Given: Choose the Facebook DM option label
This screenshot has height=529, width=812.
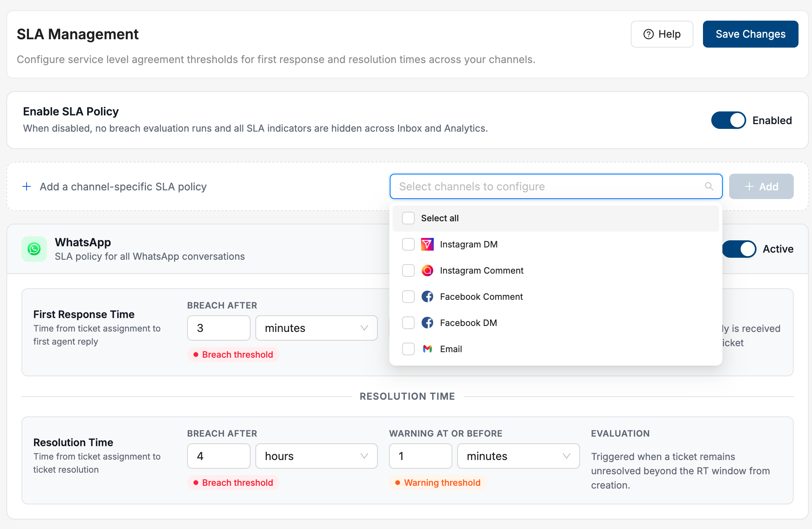Looking at the screenshot, I should pos(468,323).
